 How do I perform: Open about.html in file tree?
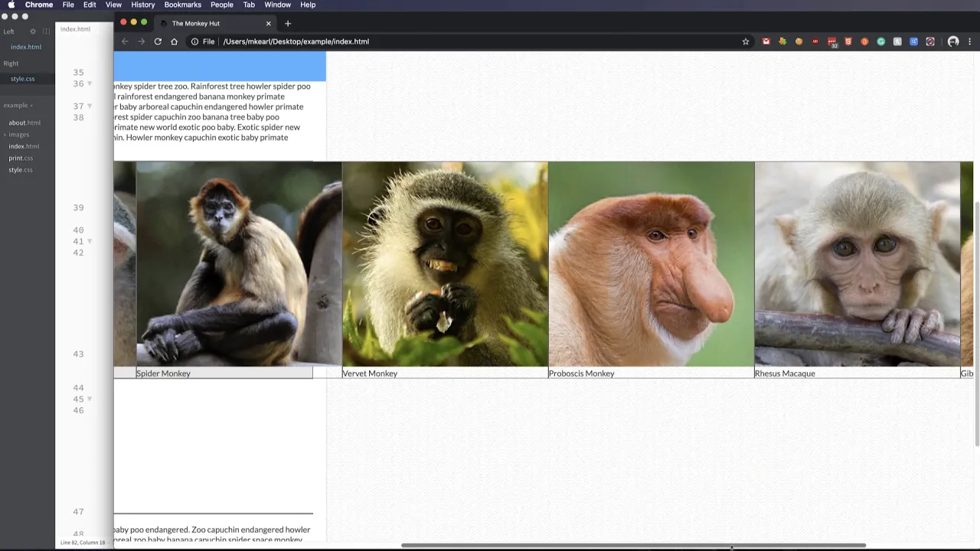(x=24, y=122)
